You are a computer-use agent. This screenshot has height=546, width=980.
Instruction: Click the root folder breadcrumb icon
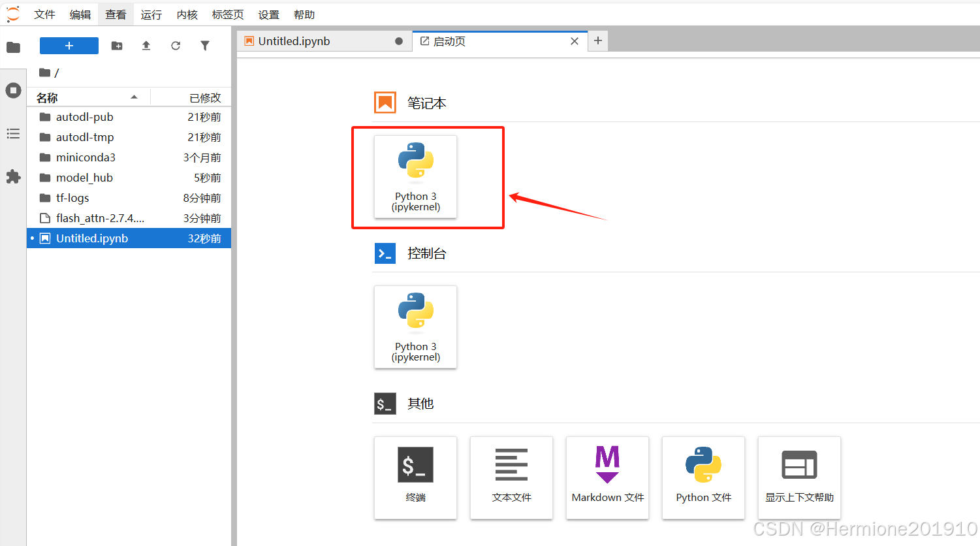point(44,72)
